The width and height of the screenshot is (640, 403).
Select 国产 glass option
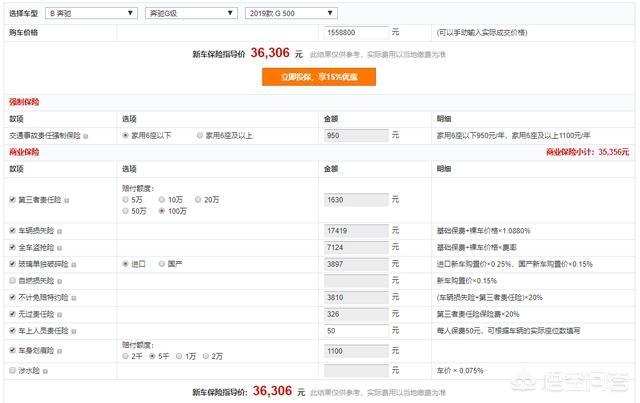click(162, 264)
